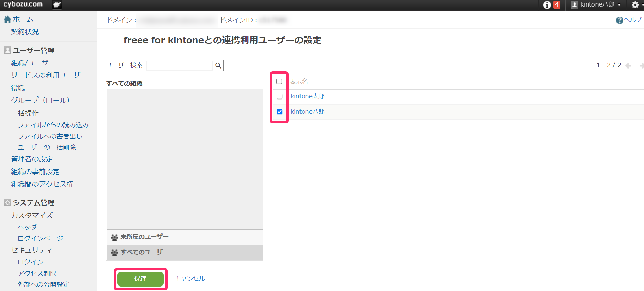Click the 未所属のユーザー group icon
644x291 pixels.
[x=114, y=237]
